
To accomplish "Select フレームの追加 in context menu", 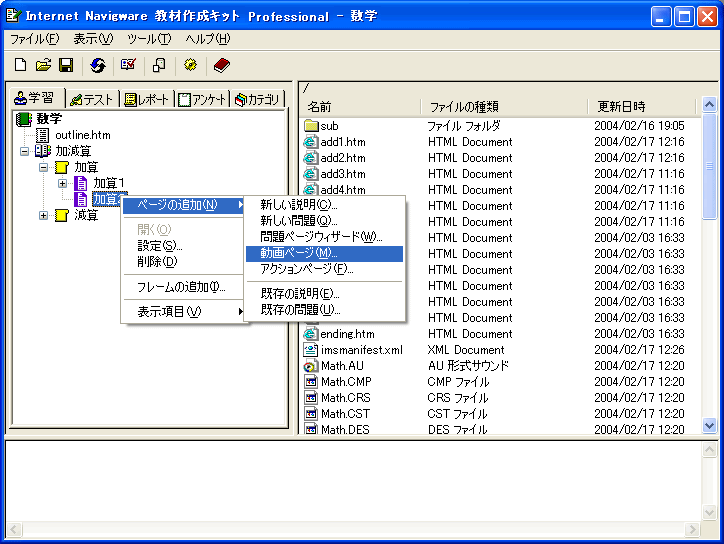I will [184, 287].
